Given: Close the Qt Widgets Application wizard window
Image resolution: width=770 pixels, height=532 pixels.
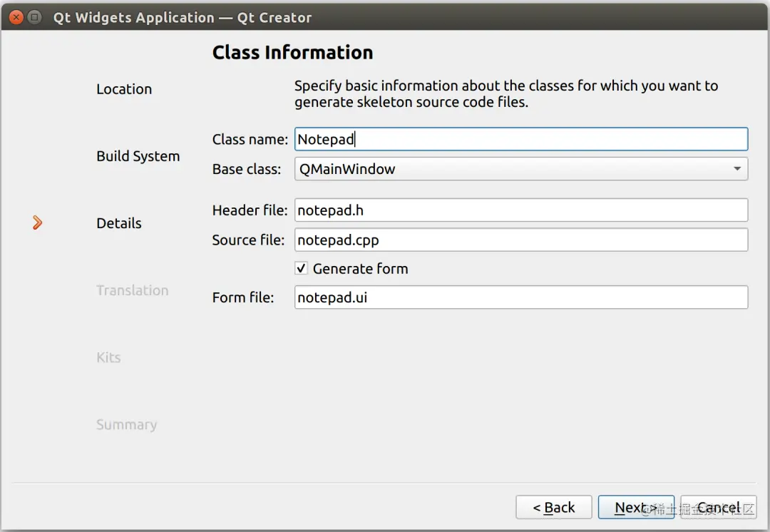Looking at the screenshot, I should pyautogui.click(x=17, y=17).
